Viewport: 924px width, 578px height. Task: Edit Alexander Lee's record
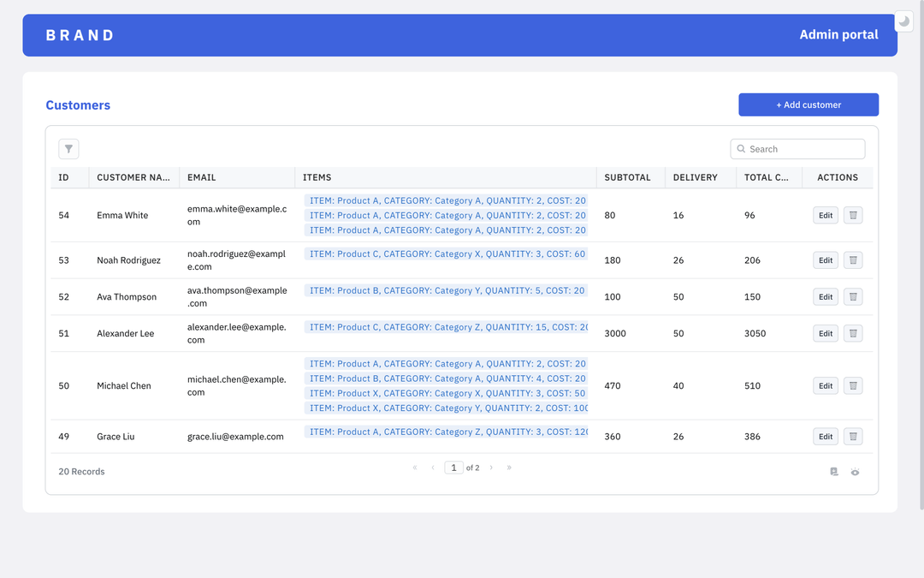825,333
